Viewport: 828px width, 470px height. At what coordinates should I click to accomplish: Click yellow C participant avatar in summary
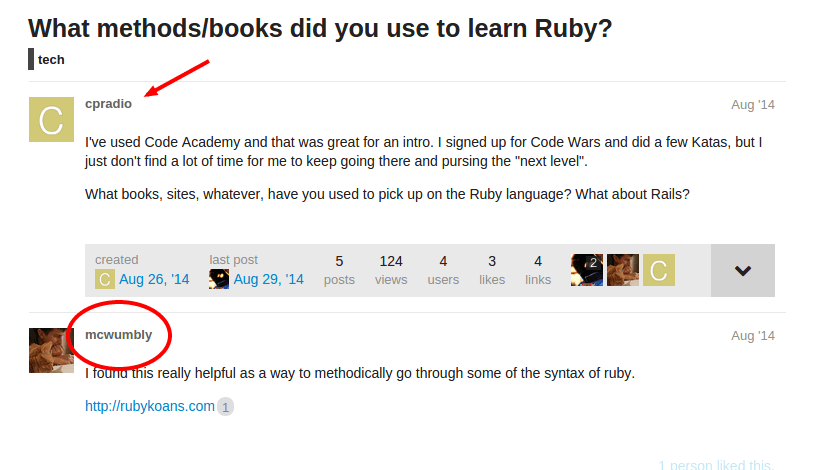[x=658, y=270]
